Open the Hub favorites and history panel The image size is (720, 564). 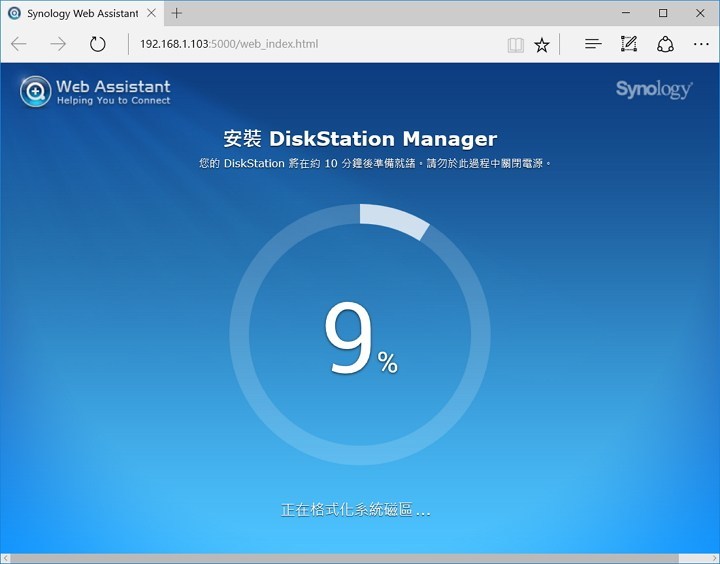click(x=593, y=44)
